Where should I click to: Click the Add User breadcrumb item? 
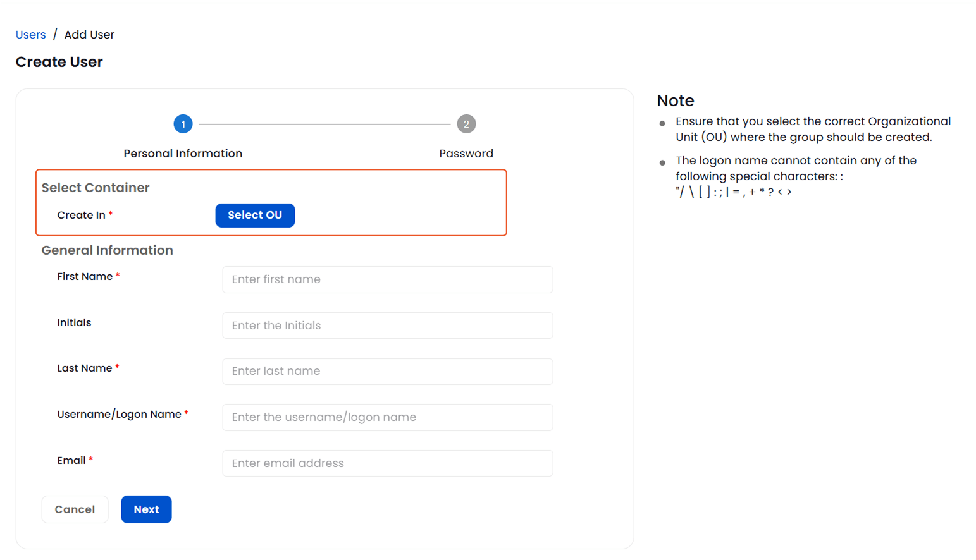[x=89, y=34]
